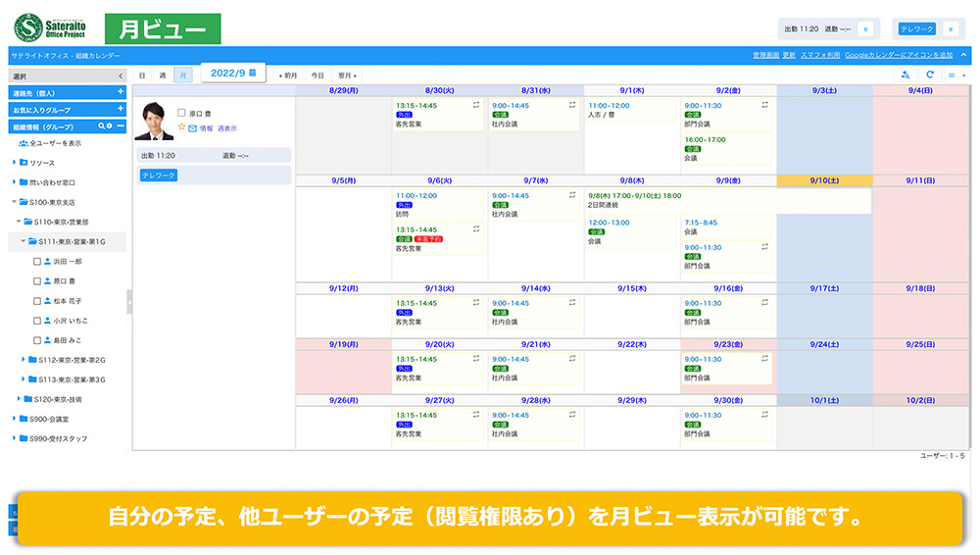Viewport: 980px width, 555px height.
Task: Switch to the 週 (week) view tab
Action: click(x=163, y=75)
